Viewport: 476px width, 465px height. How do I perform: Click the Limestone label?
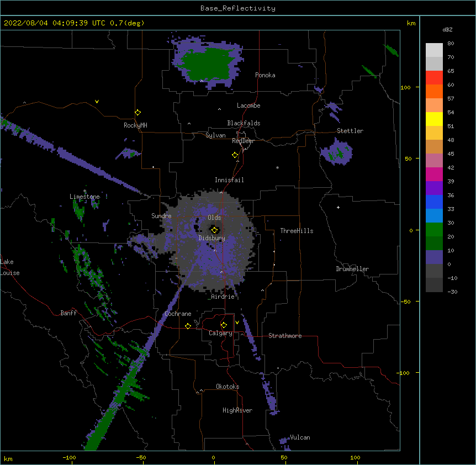coord(84,197)
